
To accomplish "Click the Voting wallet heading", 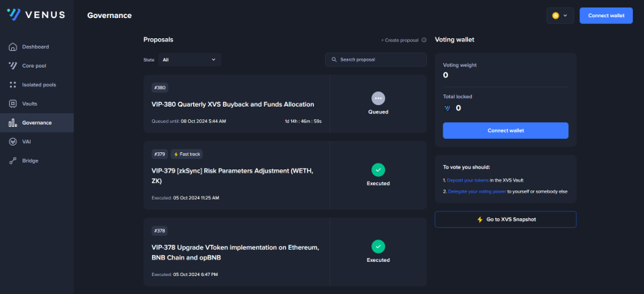I will point(455,40).
